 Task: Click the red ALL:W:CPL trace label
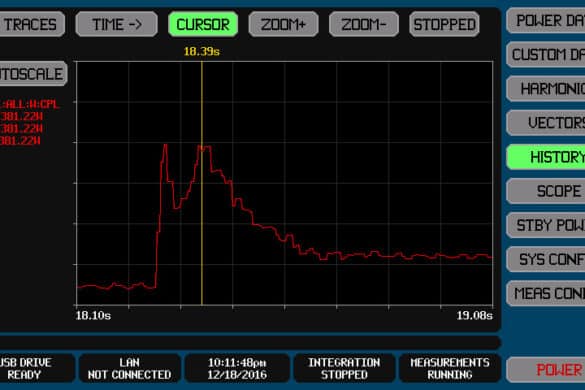pyautogui.click(x=30, y=104)
